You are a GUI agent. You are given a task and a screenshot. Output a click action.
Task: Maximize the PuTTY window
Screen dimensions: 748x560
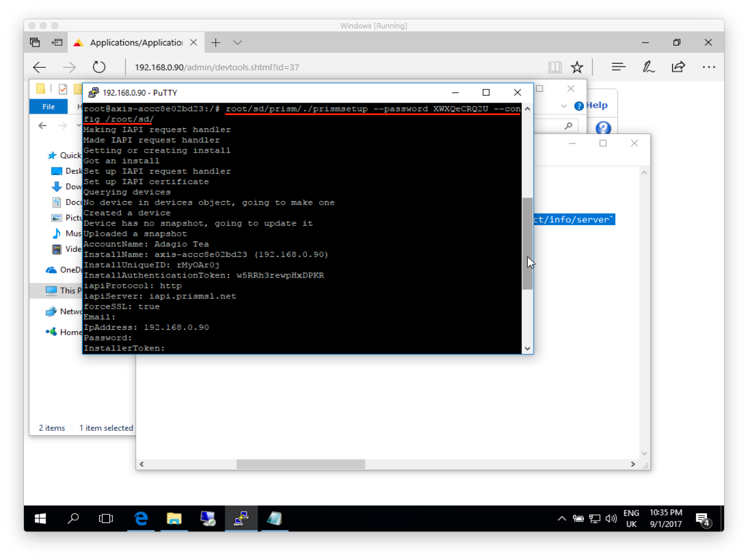[486, 92]
